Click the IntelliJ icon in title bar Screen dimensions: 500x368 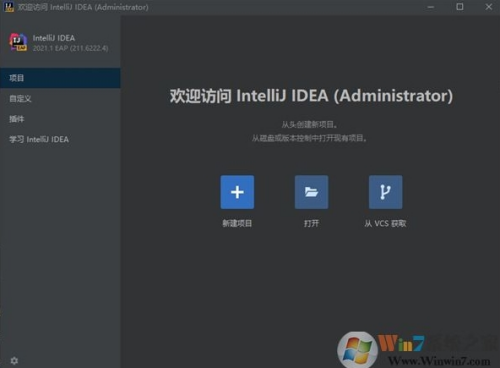coord(9,7)
